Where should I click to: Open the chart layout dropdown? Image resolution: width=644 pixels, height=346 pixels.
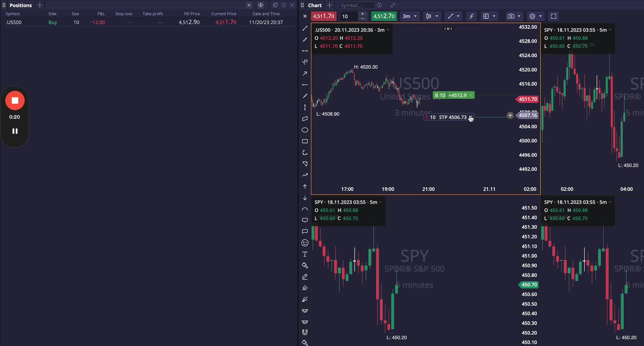tap(489, 16)
